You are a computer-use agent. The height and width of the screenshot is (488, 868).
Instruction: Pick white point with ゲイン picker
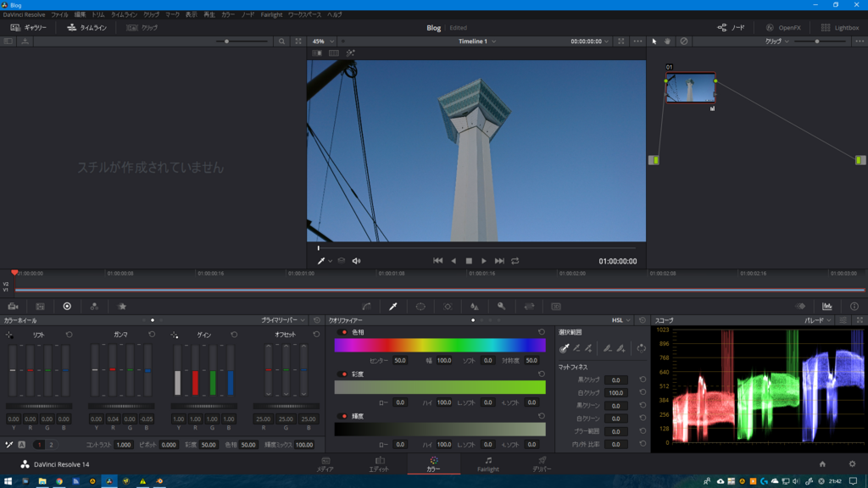coord(175,335)
